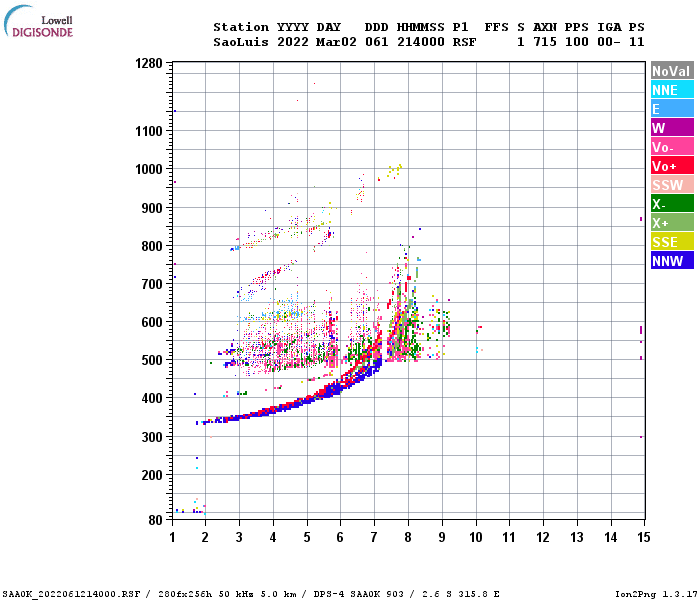The width and height of the screenshot is (700, 600).
Task: Click the PPS value 100
Action: [577, 42]
